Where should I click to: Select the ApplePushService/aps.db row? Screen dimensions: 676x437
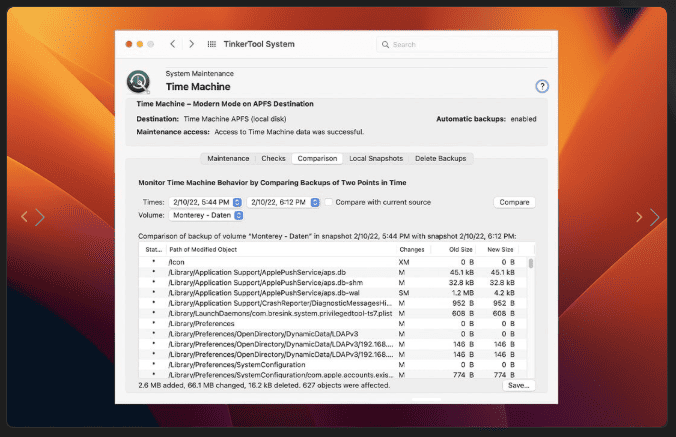tap(333, 272)
